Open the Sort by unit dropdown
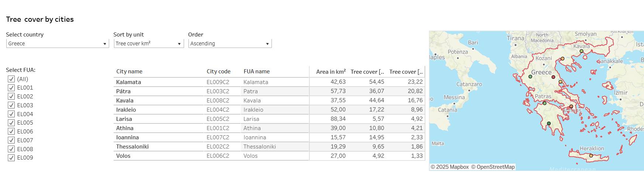The image size is (644, 192). pyautogui.click(x=149, y=43)
